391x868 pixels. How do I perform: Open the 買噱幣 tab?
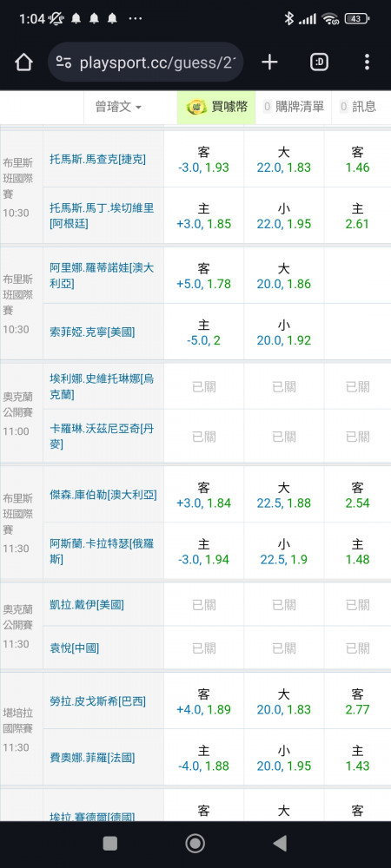point(216,107)
